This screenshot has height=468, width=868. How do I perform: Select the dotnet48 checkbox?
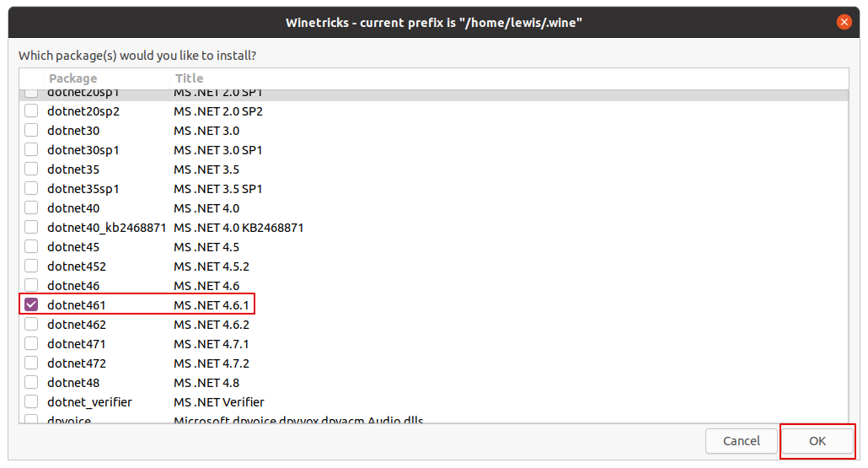point(31,382)
